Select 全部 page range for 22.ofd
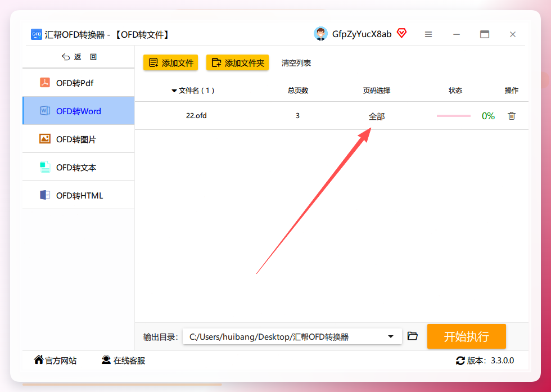Image resolution: width=551 pixels, height=392 pixels. 377,116
